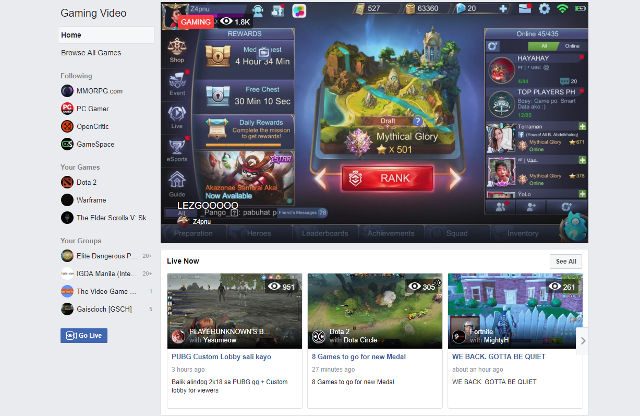The image size is (640, 416).
Task: Open the Daily Rewards mission panel
Action: [x=244, y=131]
